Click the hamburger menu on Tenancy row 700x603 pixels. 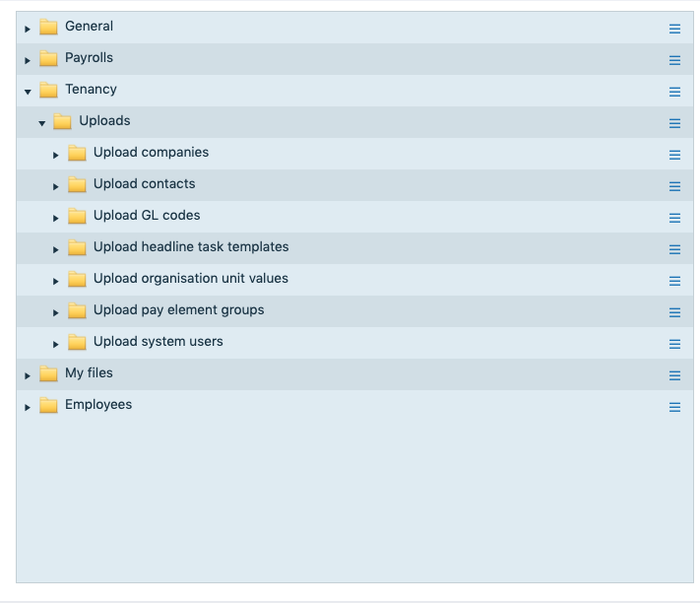click(x=674, y=92)
